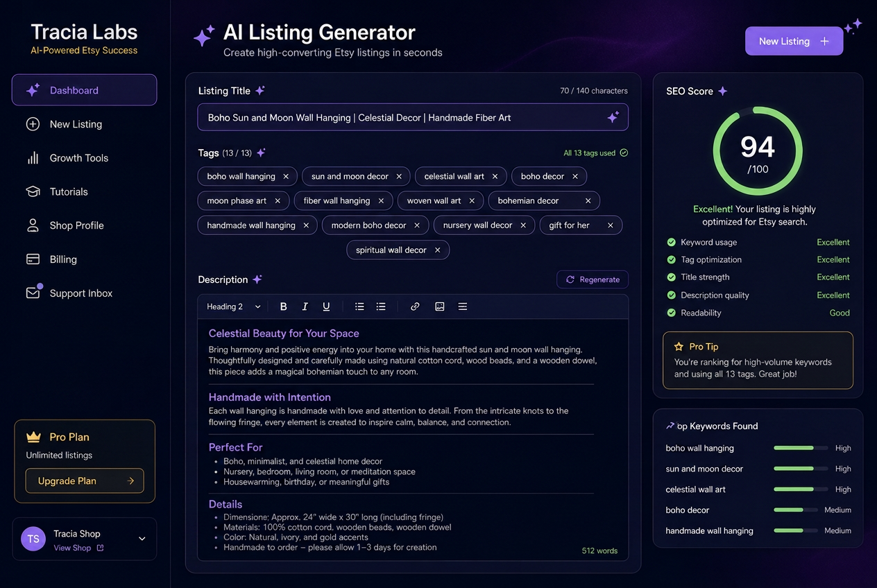Click the 'sun and moon decor' keyword row
877x588 pixels.
tap(758, 469)
